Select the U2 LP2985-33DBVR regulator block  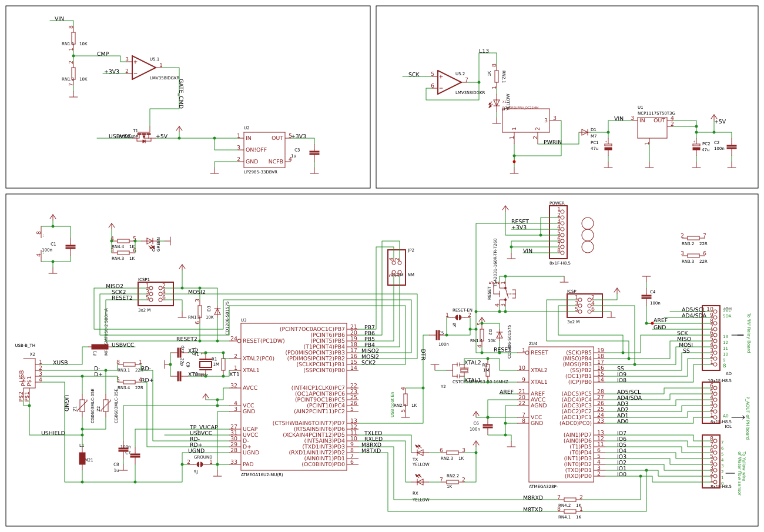(264, 150)
